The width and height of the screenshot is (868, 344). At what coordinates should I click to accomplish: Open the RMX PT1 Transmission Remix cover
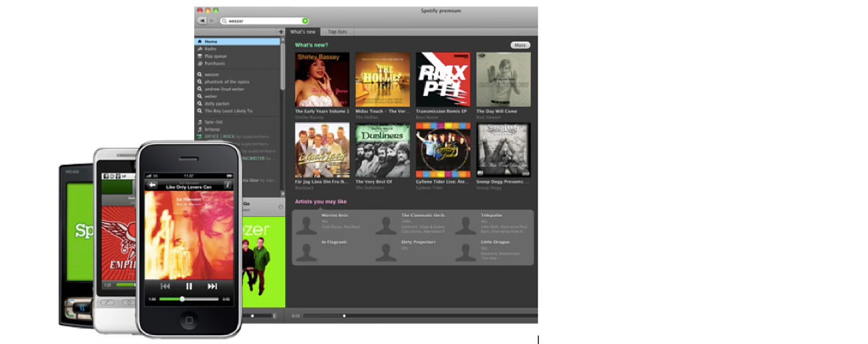[443, 79]
